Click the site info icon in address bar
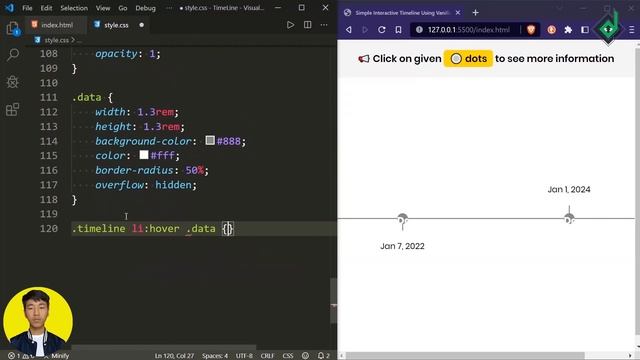 [419, 29]
